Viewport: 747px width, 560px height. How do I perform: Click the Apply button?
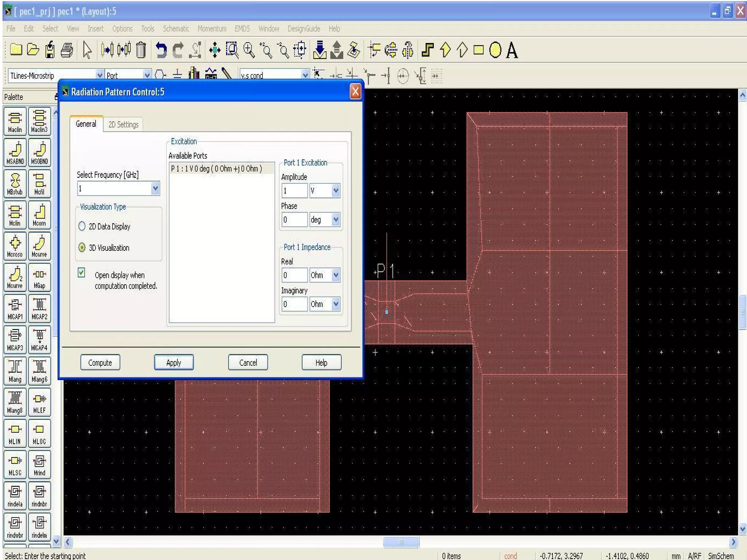point(174,362)
